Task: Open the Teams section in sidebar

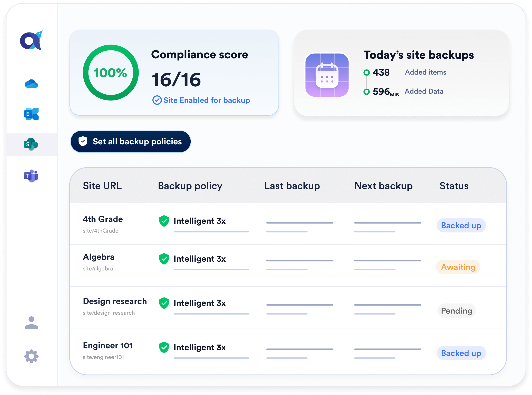Action: [31, 176]
